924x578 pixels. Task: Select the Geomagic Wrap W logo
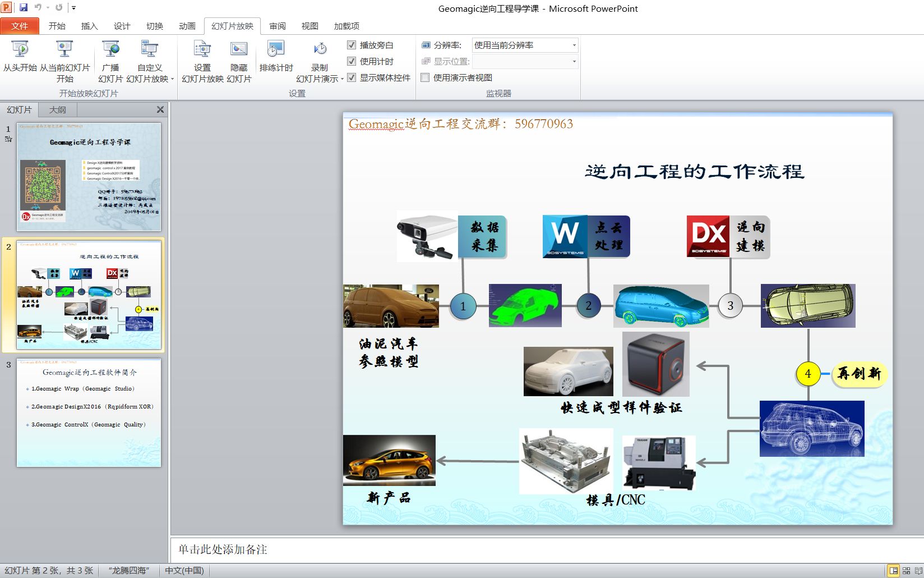(565, 236)
